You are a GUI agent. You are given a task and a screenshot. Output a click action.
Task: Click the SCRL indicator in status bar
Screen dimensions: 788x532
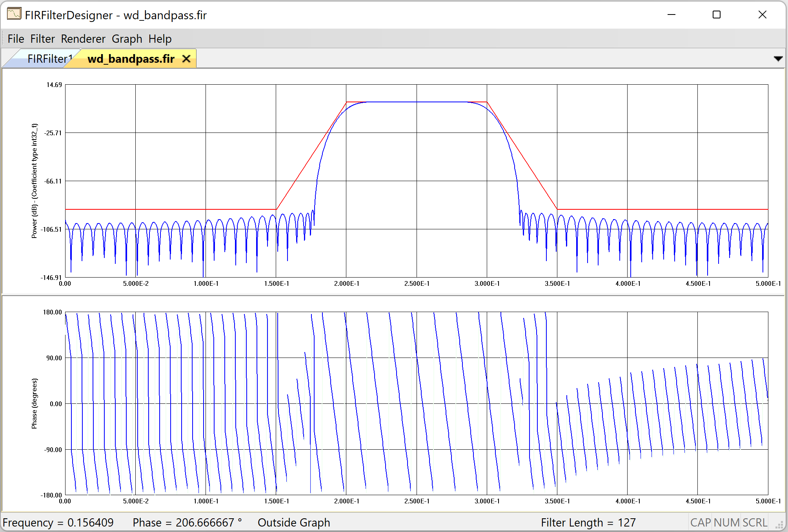pyautogui.click(x=755, y=523)
